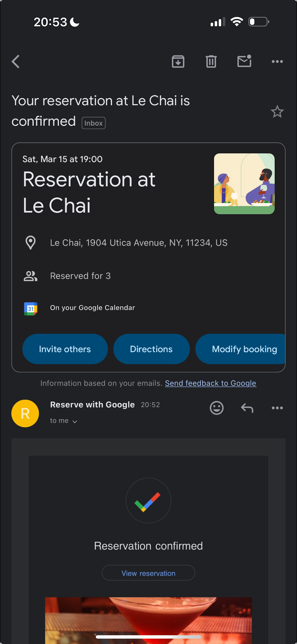
Task: Open the Send feedback to Google link
Action: (211, 383)
